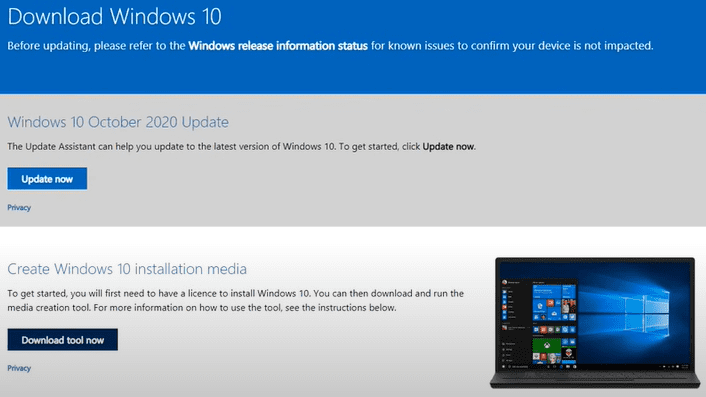The width and height of the screenshot is (706, 397).
Task: Open the Privacy link under Update now
Action: click(19, 208)
